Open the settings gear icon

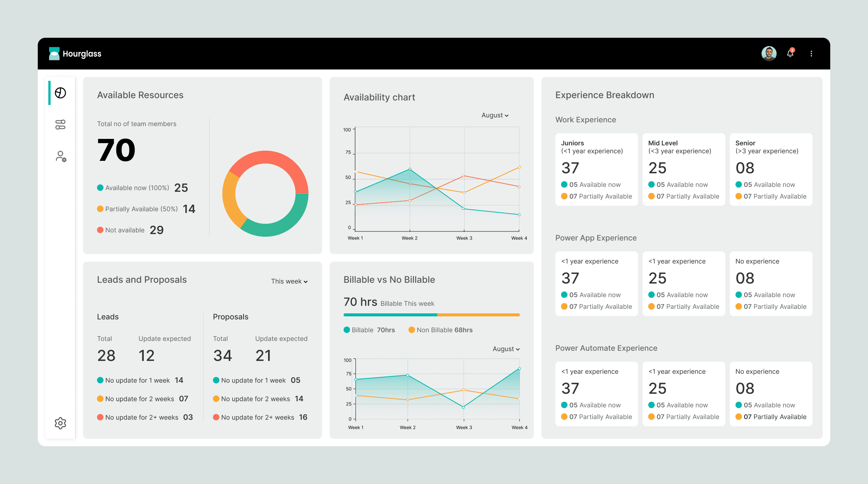click(60, 423)
